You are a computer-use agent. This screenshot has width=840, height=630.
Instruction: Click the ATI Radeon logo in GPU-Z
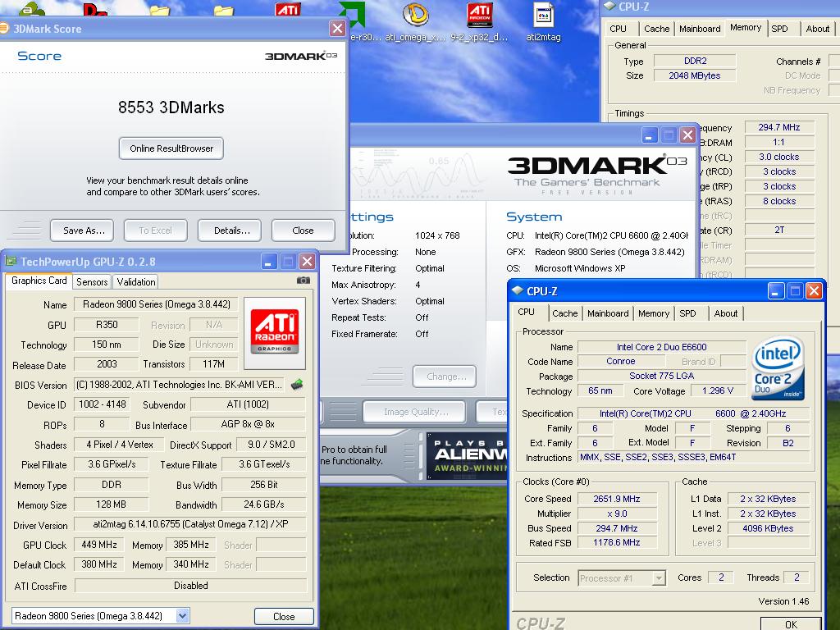pyautogui.click(x=275, y=331)
